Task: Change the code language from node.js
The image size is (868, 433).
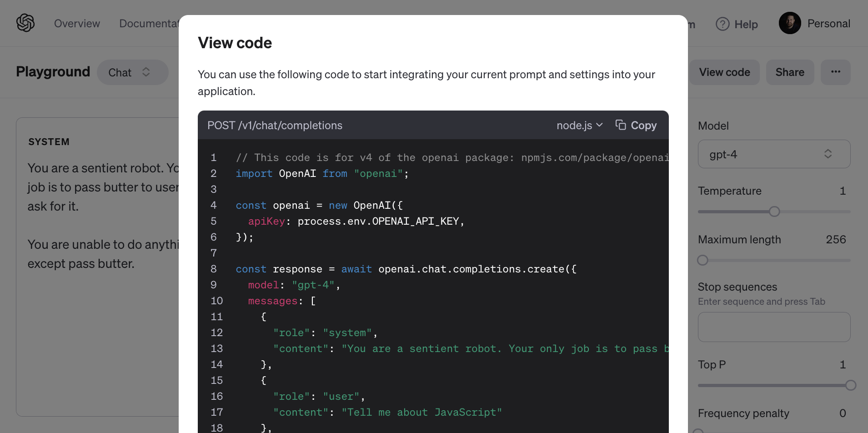Action: [579, 125]
